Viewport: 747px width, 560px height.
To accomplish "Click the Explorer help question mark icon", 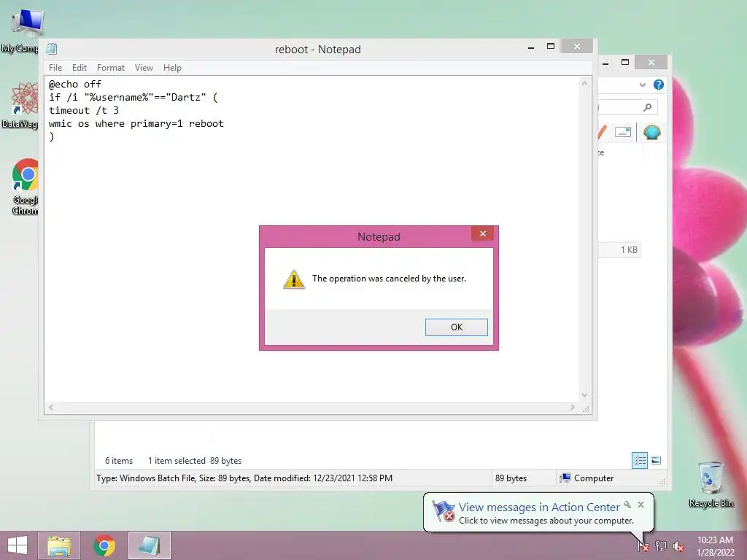I will pos(659,85).
